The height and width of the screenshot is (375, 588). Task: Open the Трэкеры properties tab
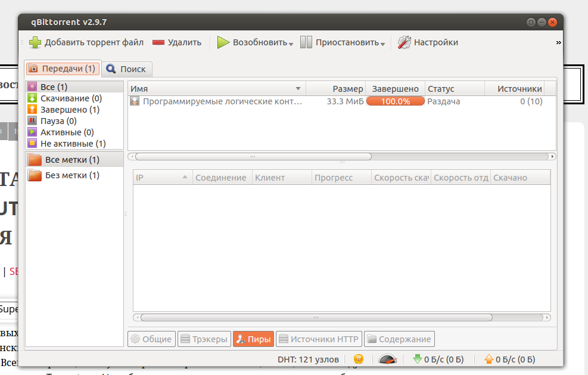point(204,339)
